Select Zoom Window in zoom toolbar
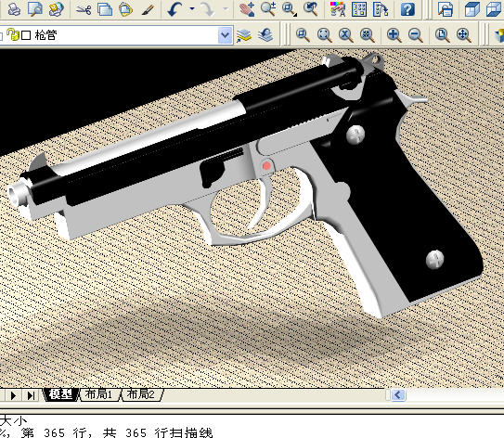Screen dimensions: 504x438 tap(303, 35)
